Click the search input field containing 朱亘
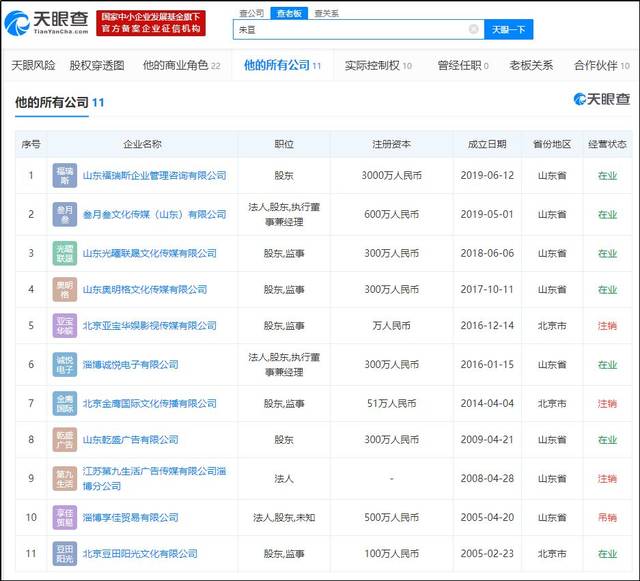The width and height of the screenshot is (640, 581). 350,30
